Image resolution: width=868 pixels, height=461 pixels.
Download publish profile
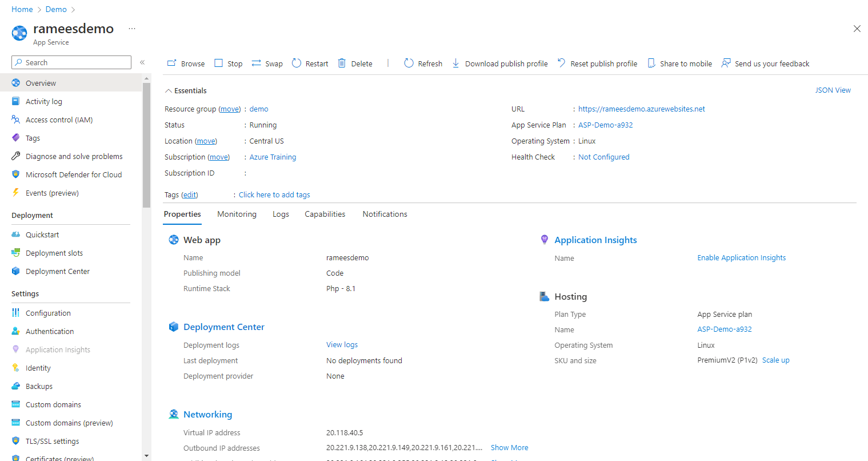coord(499,63)
